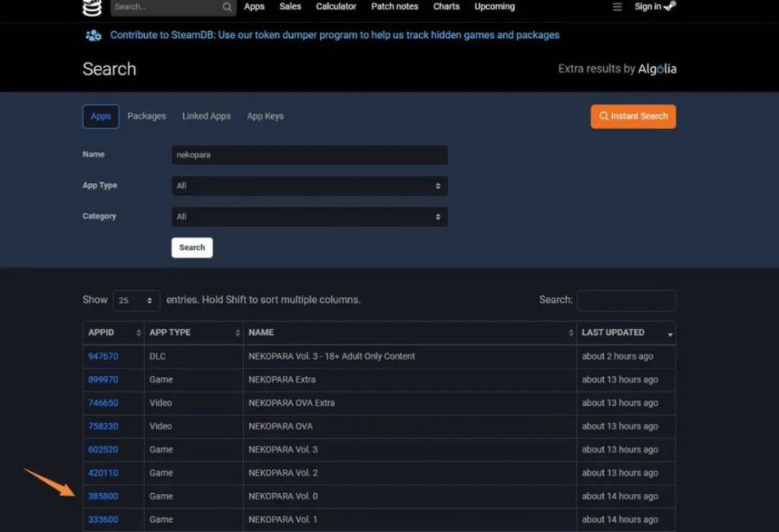Click the contributors icon in banner

coord(93,35)
